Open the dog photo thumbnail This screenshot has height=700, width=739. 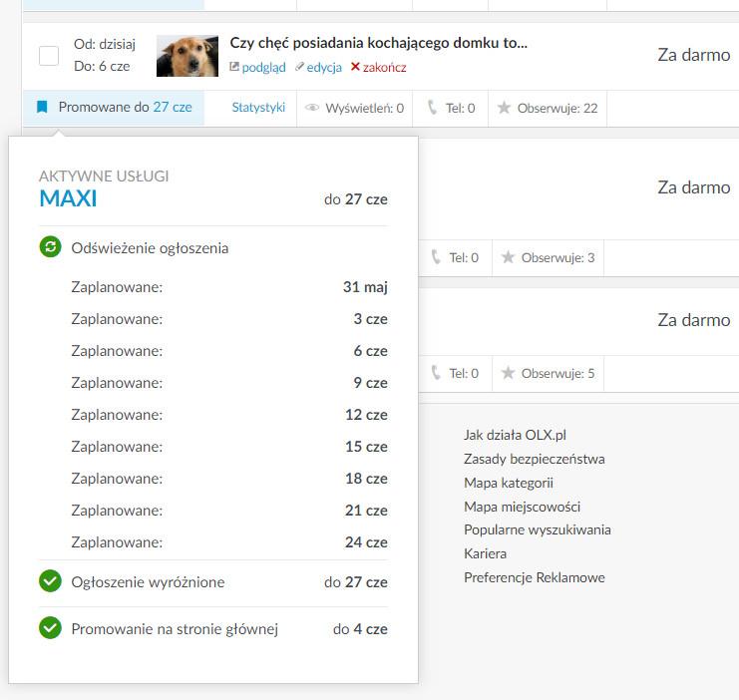point(187,56)
